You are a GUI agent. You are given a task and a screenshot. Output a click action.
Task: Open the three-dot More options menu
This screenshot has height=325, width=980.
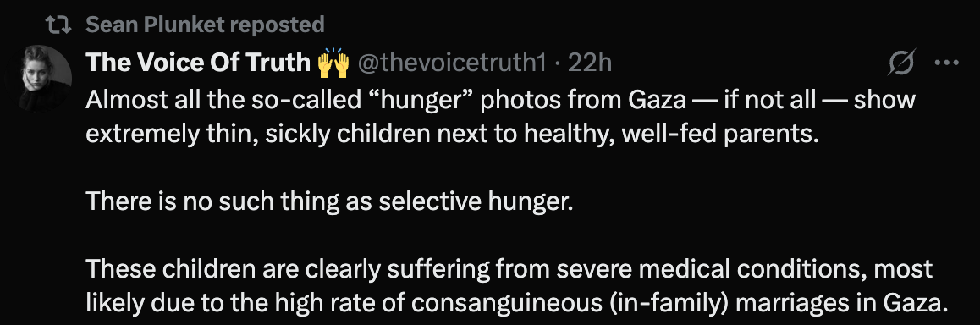[946, 63]
